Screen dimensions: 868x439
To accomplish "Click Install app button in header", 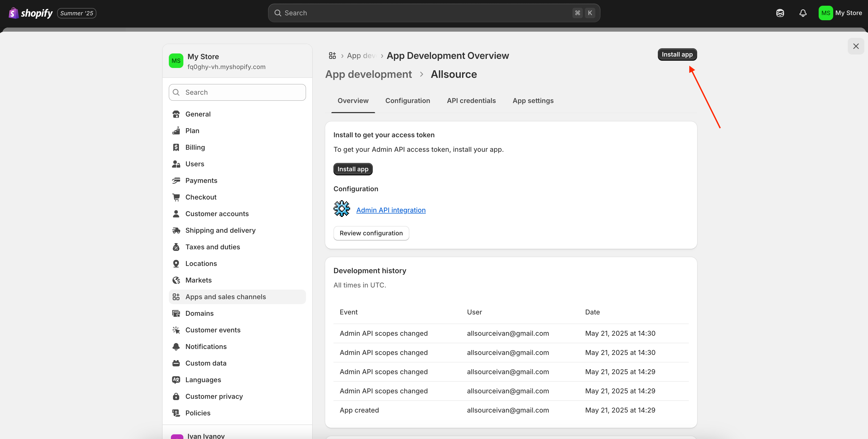I will tap(677, 54).
